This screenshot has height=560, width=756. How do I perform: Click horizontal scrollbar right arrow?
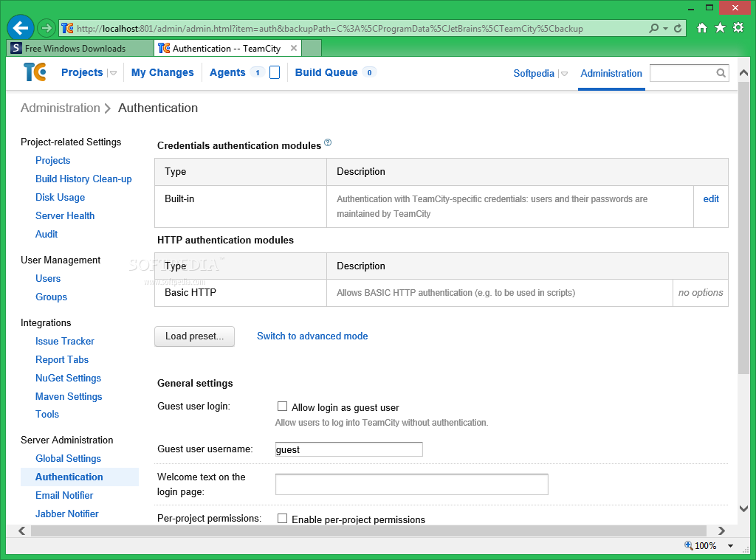point(722,530)
